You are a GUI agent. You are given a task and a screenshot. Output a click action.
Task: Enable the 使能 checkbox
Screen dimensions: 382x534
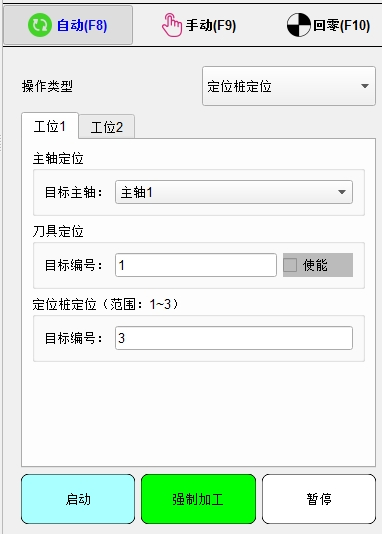(290, 265)
